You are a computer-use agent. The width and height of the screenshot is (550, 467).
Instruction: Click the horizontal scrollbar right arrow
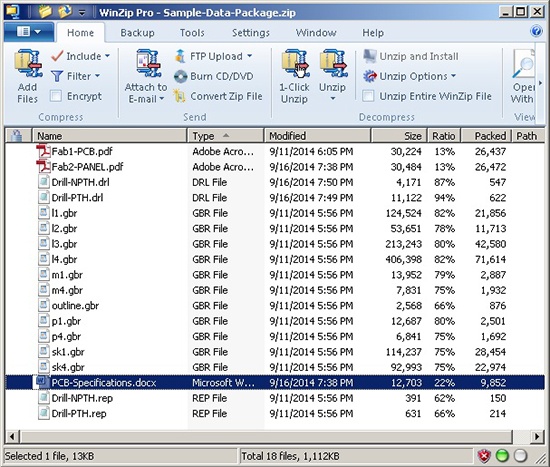tap(537, 437)
